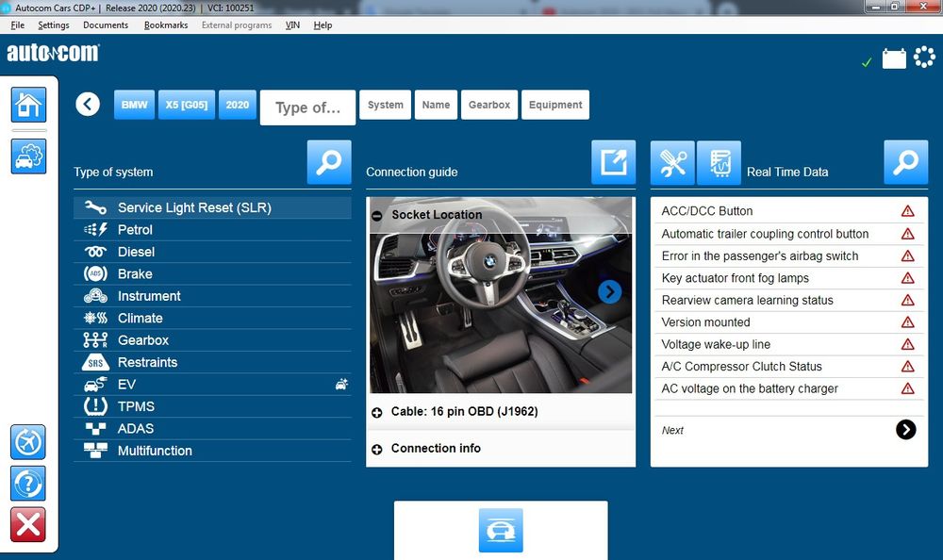
Task: Go to the next Real Time Data page
Action: (x=905, y=430)
